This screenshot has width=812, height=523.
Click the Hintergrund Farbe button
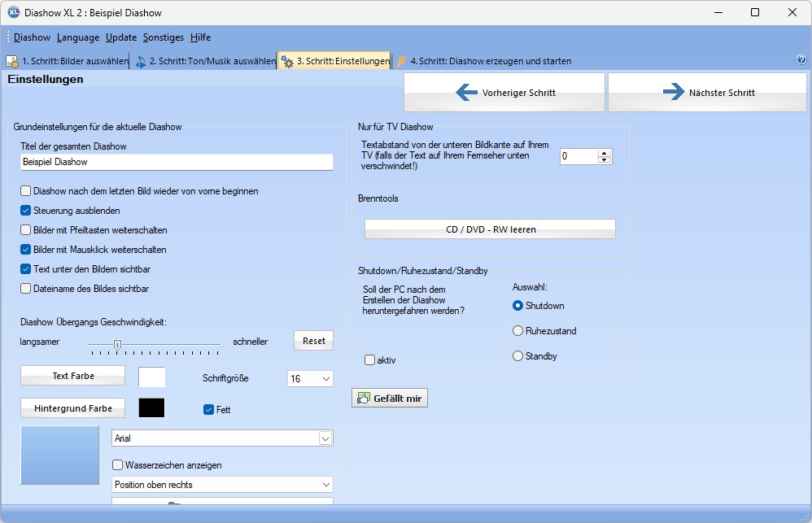73,408
